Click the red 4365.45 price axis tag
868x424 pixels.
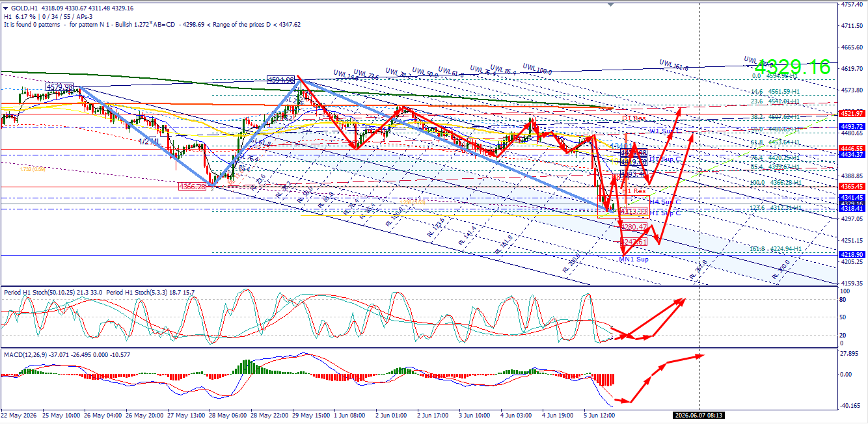pos(852,187)
